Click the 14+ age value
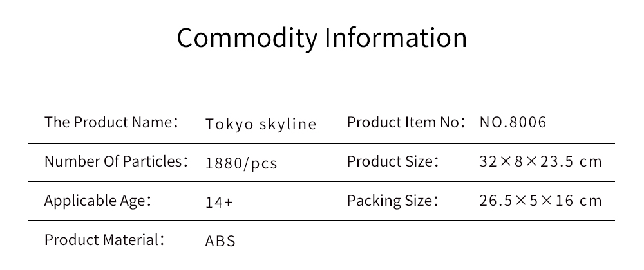Screen dimensions: 644x270 tap(219, 203)
